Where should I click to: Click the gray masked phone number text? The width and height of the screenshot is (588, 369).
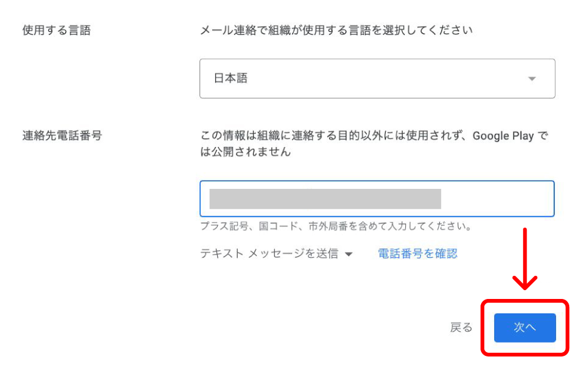[325, 199]
